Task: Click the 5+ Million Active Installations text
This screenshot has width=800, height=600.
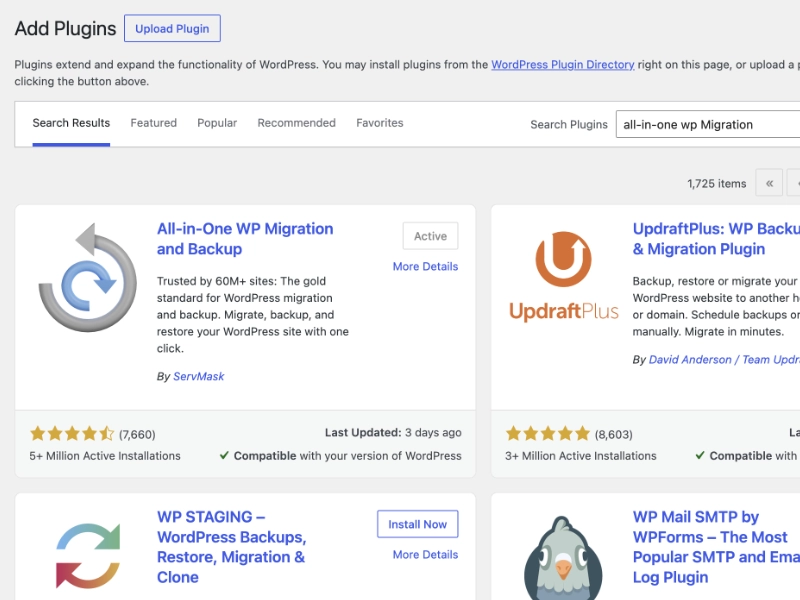Action: [x=105, y=456]
